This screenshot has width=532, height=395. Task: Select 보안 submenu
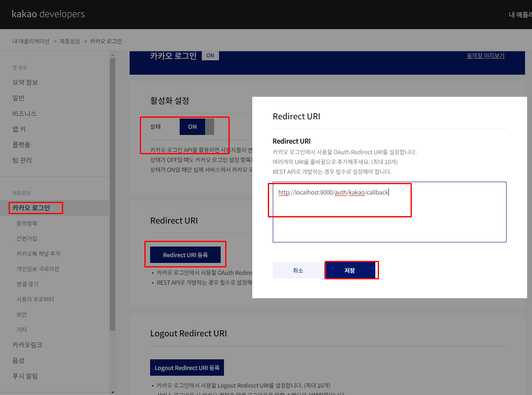point(22,315)
